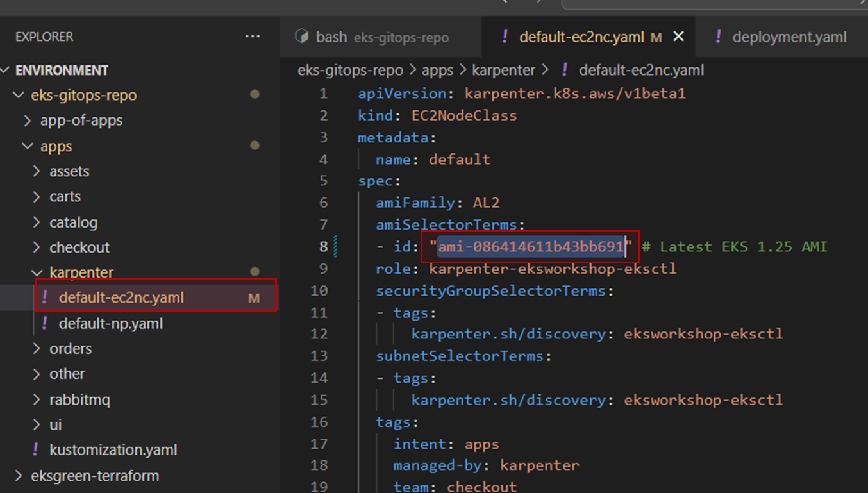Click modified dot indicator on karpenter folder

pos(255,272)
